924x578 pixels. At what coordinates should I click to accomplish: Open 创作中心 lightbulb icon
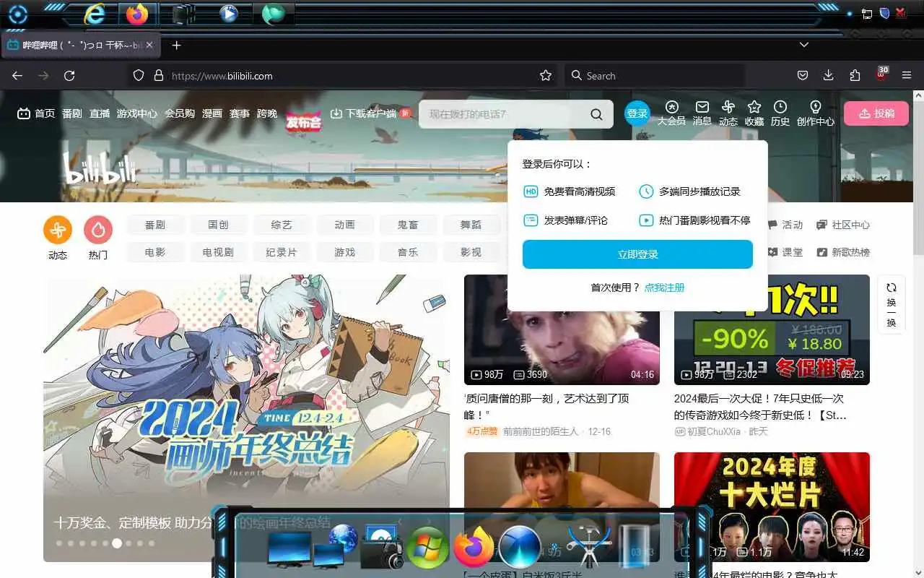[x=816, y=113]
